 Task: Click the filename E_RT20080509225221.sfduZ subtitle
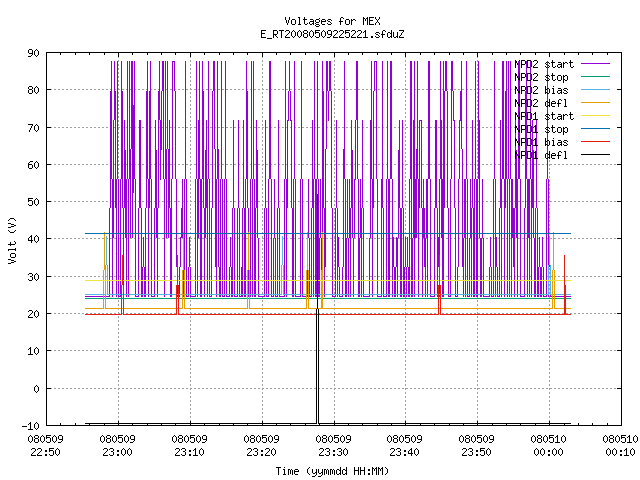click(332, 34)
